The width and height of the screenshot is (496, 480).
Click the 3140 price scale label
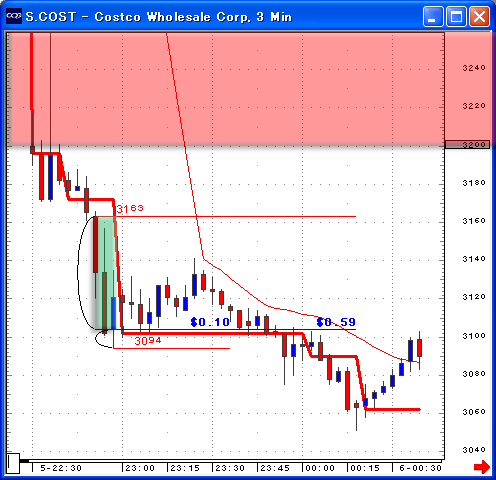coord(474,259)
